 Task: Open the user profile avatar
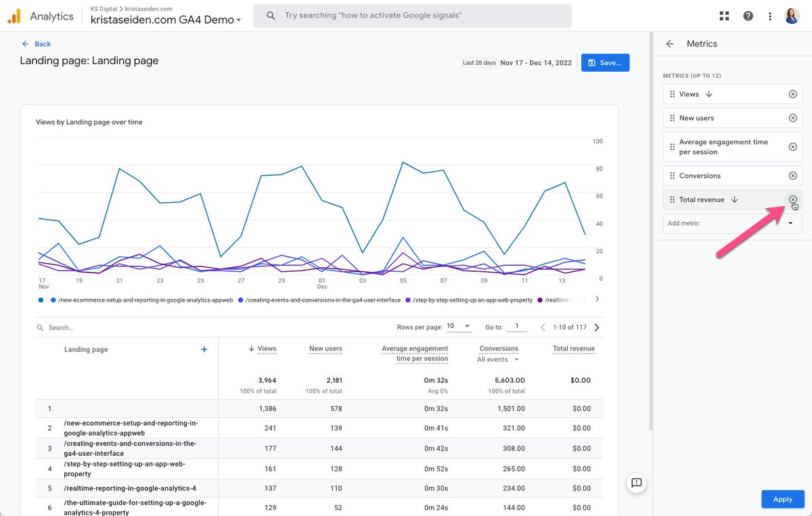click(x=792, y=16)
